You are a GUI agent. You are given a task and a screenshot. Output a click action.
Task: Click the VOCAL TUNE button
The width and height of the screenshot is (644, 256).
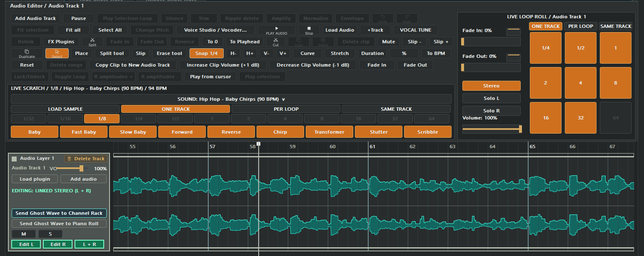coord(415,30)
